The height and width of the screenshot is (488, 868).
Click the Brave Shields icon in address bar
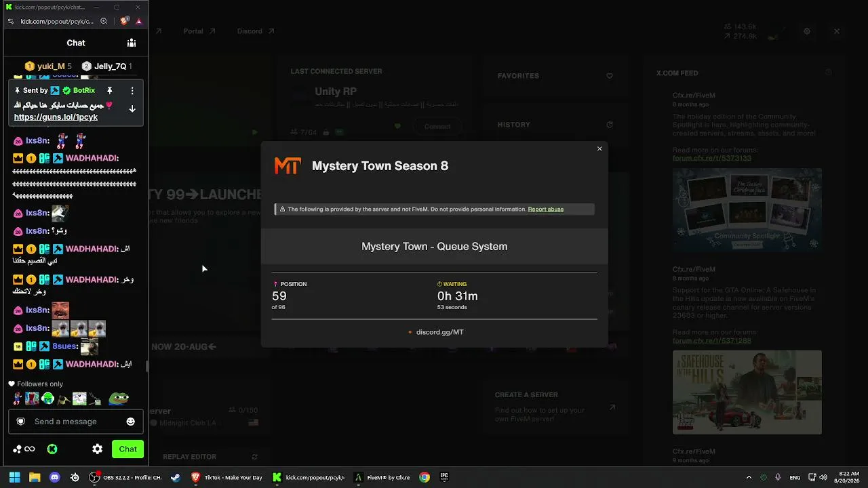(x=124, y=21)
